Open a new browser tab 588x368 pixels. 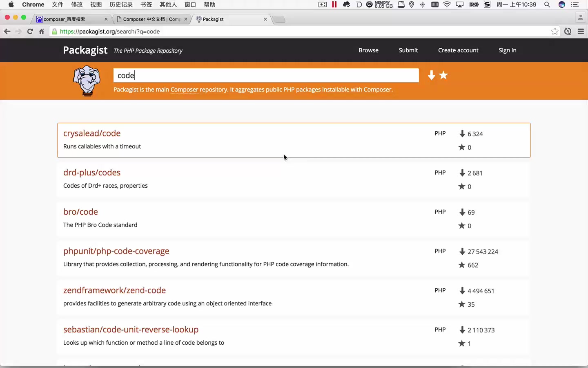point(279,19)
